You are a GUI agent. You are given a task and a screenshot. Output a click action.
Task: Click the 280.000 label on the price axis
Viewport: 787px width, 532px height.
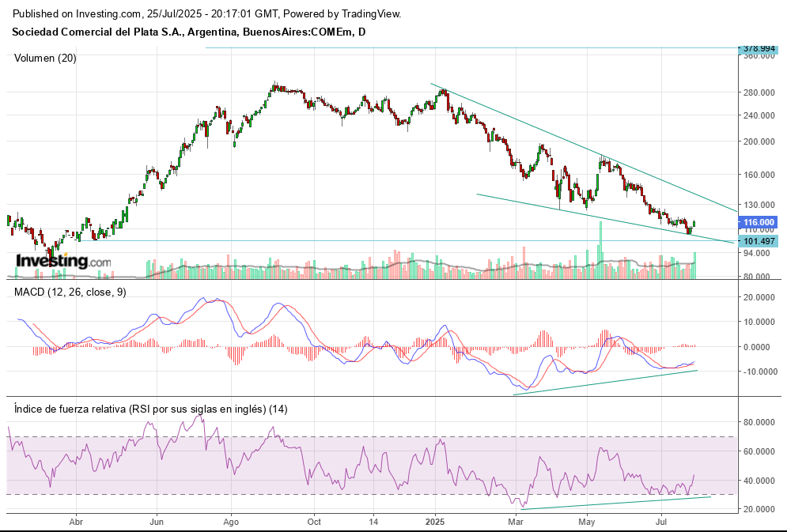[758, 92]
